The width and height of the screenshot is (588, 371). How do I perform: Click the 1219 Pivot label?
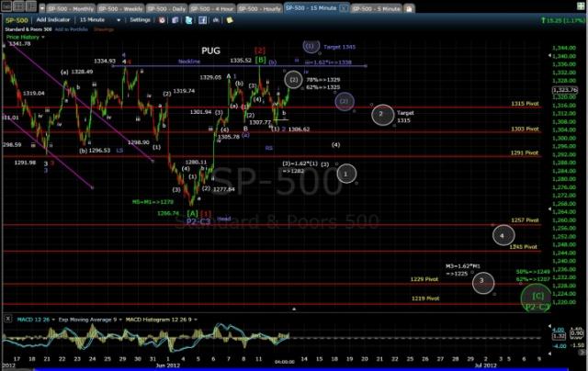point(425,298)
